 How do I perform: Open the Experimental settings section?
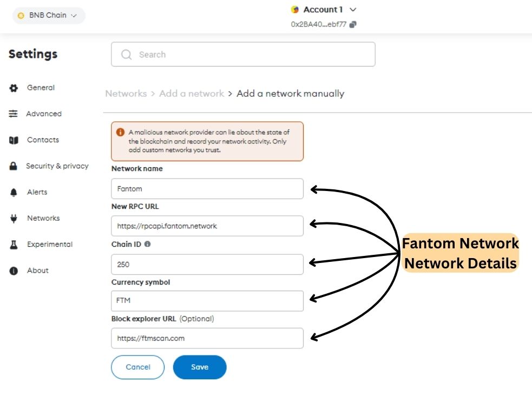click(x=50, y=245)
